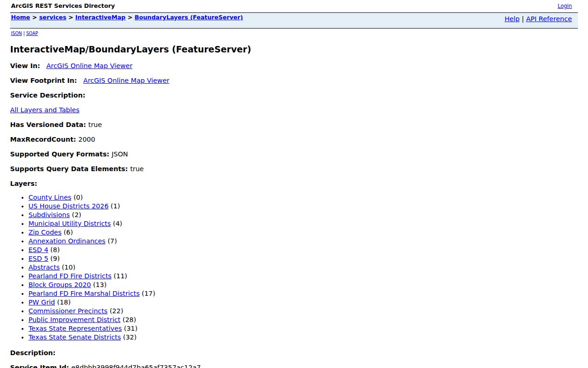
Task: Click the Supported Query Formats JSON value
Action: coord(119,154)
